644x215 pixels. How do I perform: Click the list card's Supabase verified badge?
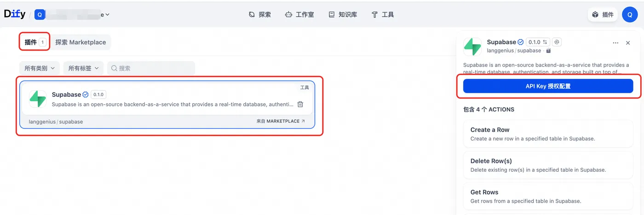(x=85, y=94)
